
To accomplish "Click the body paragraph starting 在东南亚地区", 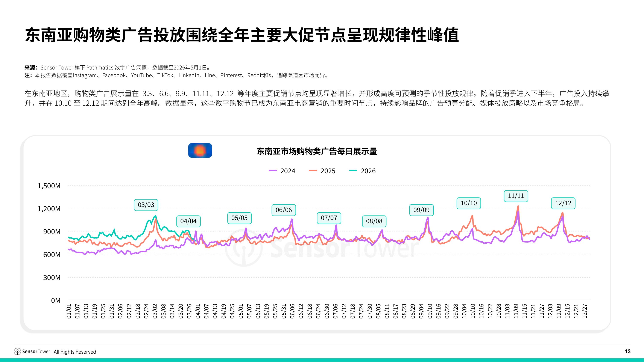I will pyautogui.click(x=317, y=98).
